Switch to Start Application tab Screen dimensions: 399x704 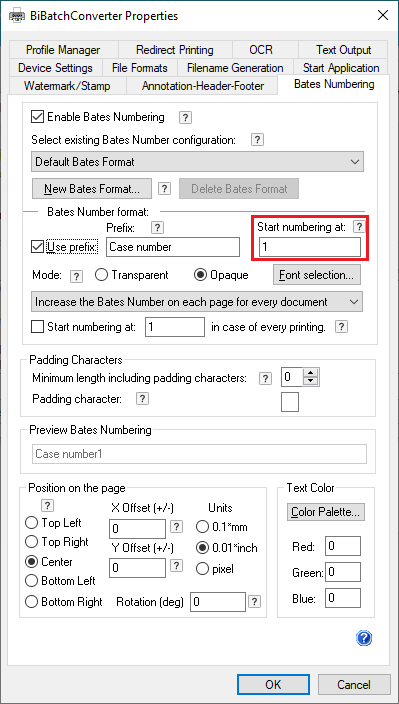(341, 68)
